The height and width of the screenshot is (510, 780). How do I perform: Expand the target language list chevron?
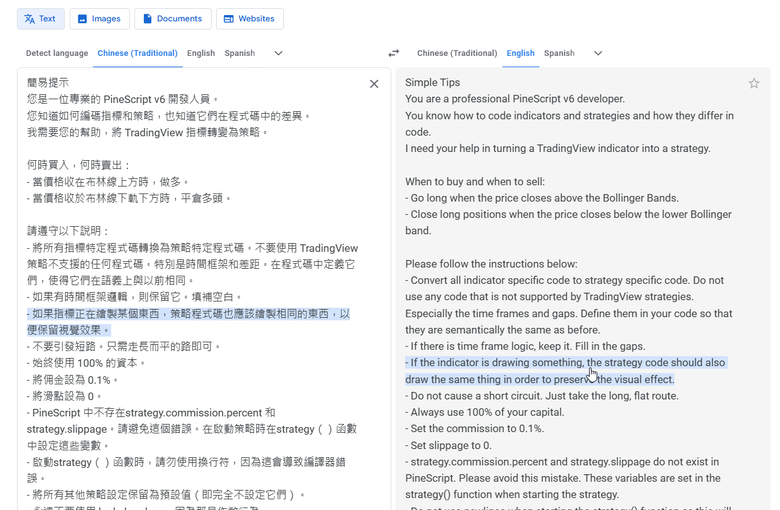[x=598, y=53]
